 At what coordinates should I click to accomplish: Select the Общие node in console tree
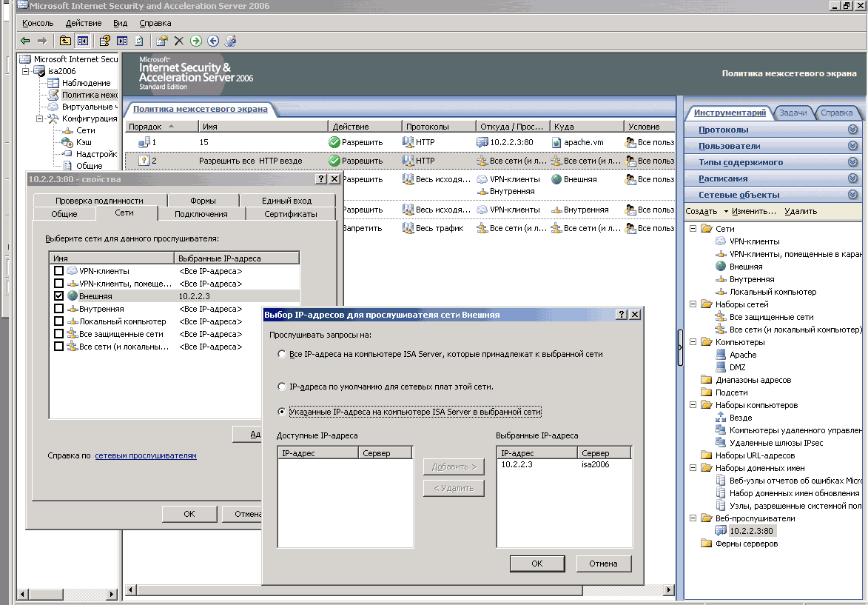89,166
